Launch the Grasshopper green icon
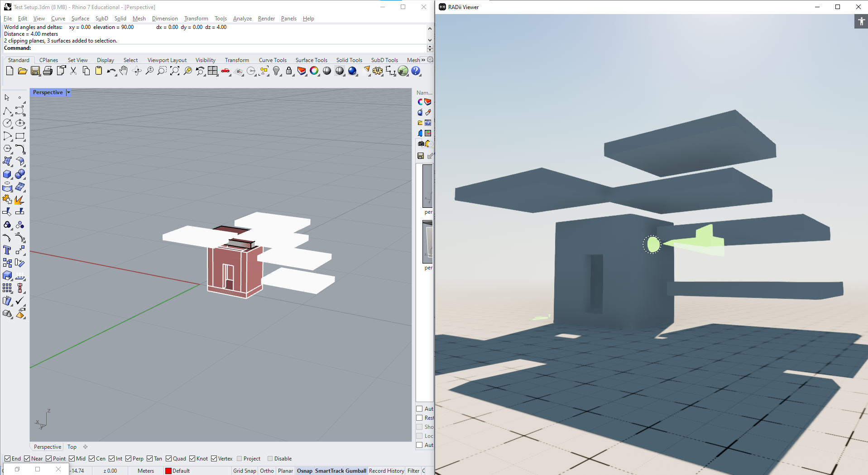This screenshot has height=475, width=868. pos(403,71)
